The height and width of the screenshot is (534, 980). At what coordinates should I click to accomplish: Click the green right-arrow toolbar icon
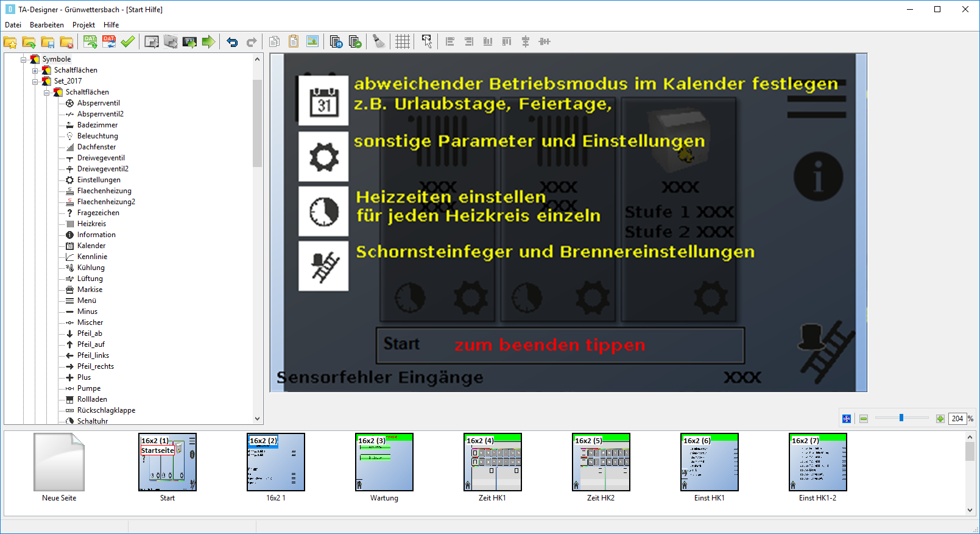[208, 42]
